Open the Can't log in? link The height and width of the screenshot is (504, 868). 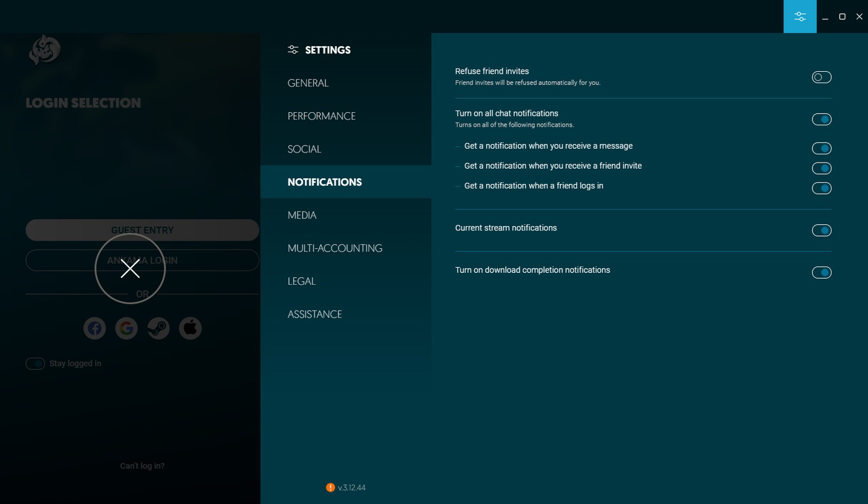142,466
